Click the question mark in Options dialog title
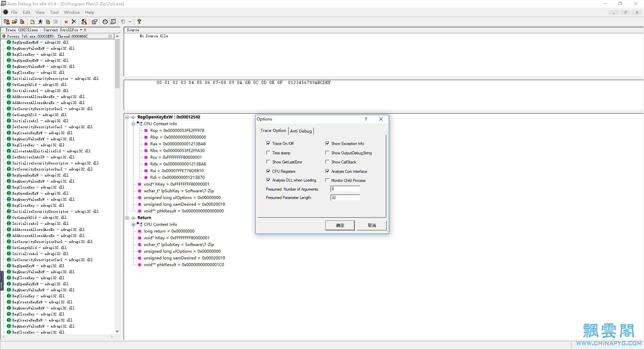Image resolution: width=644 pixels, height=349 pixels. [366, 119]
